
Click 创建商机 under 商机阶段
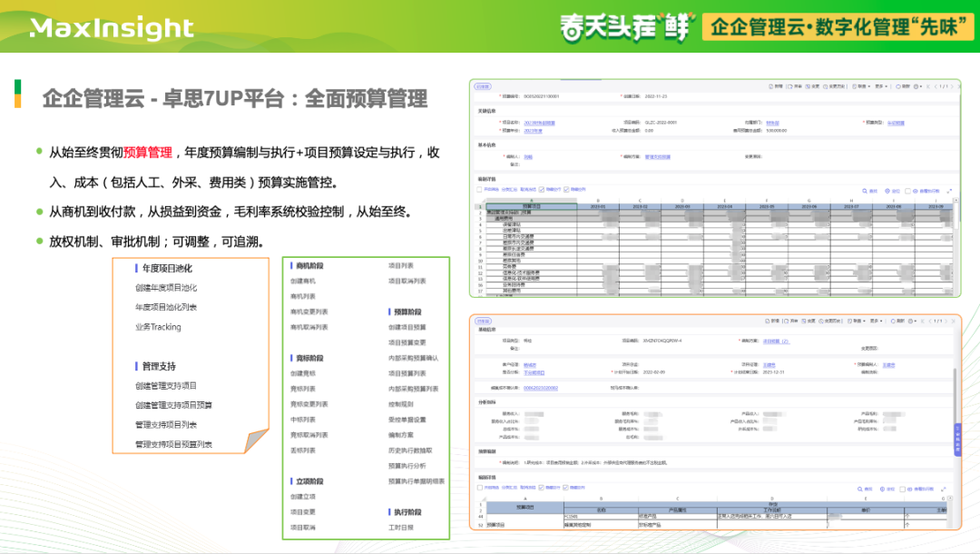click(303, 282)
